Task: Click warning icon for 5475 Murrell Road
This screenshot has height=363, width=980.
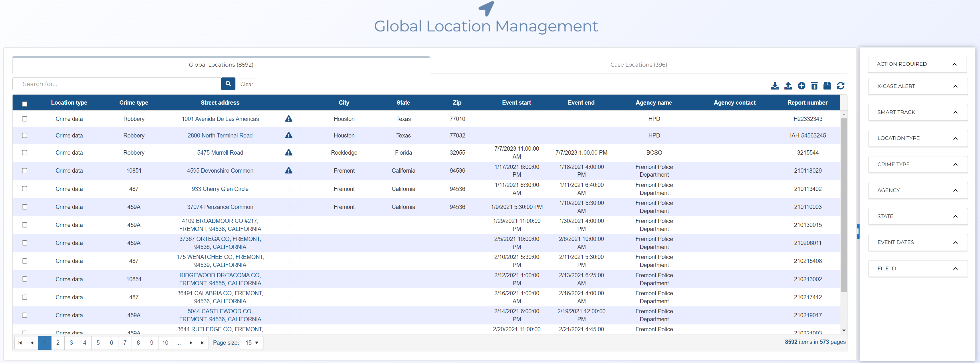Action: [289, 152]
